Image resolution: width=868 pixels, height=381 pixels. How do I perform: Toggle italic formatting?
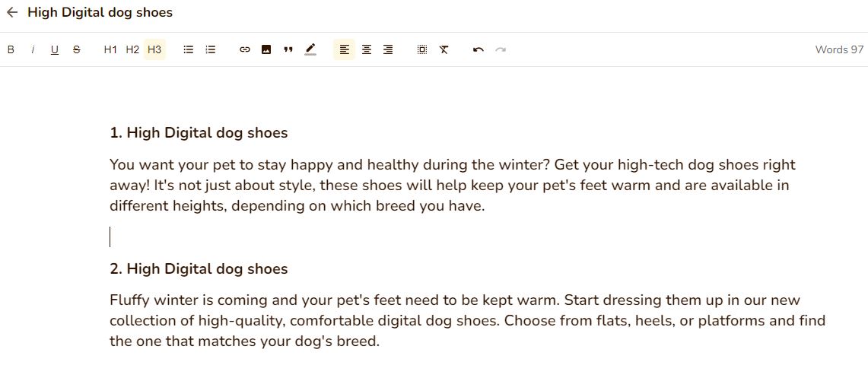pos(33,49)
